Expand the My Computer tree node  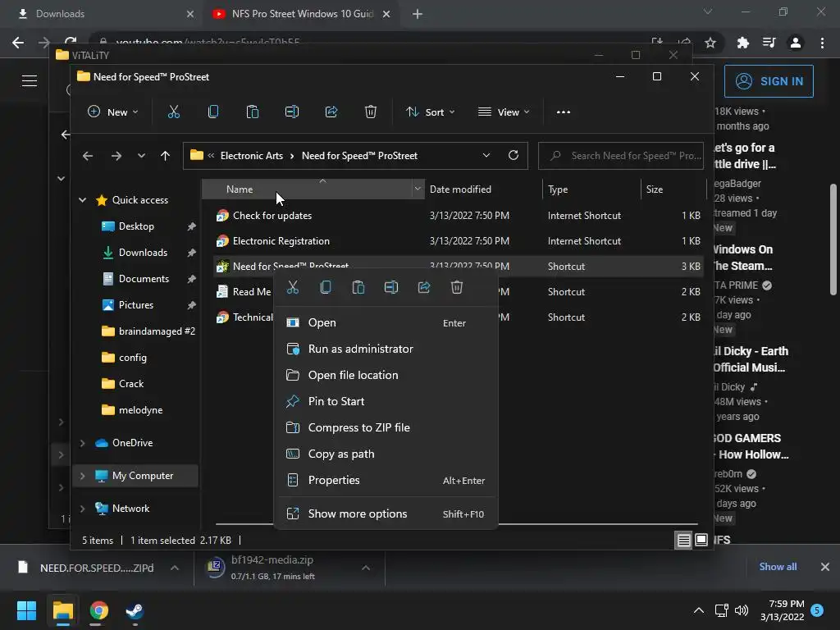83,476
